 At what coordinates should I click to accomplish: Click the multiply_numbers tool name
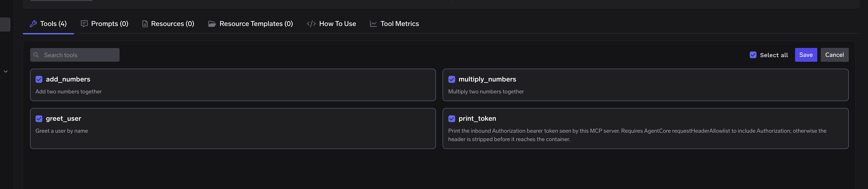point(487,79)
